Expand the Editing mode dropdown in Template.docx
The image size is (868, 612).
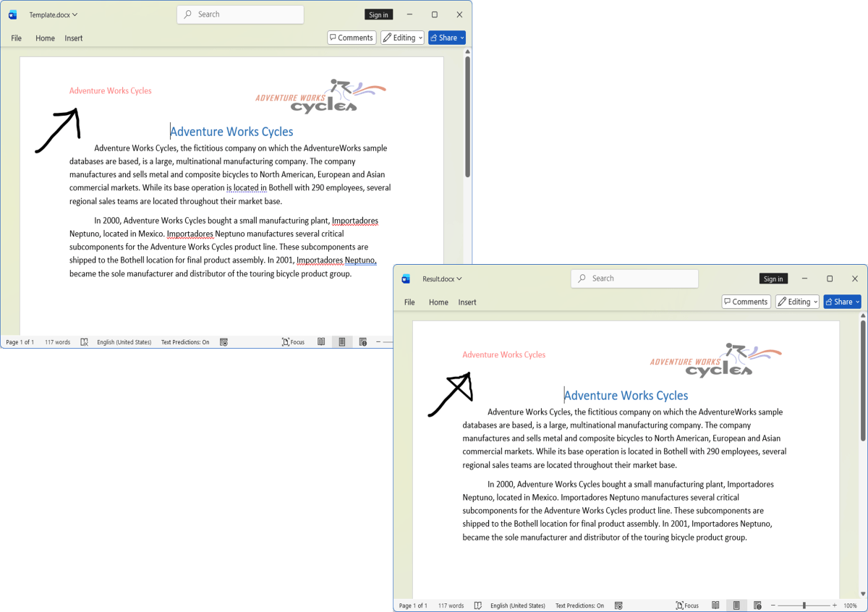(x=402, y=38)
